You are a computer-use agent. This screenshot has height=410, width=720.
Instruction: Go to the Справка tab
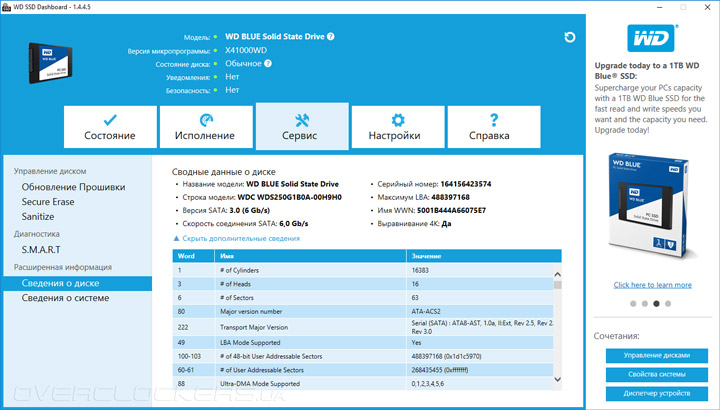(494, 127)
